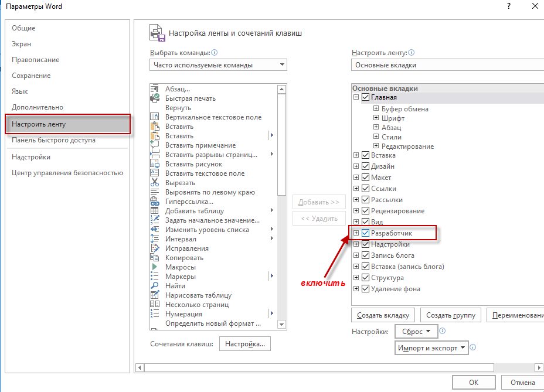Click the Paragraph command icon
This screenshot has height=392, width=544.
click(x=154, y=89)
